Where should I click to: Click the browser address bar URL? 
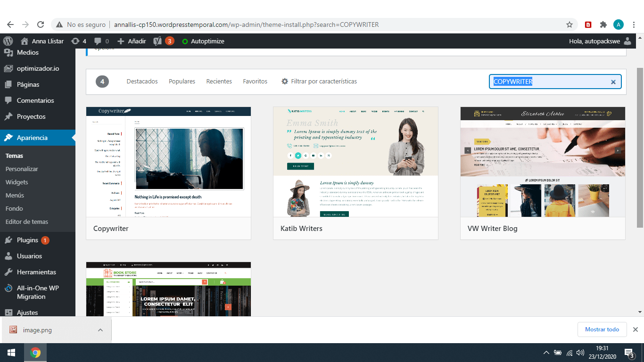(246, 25)
